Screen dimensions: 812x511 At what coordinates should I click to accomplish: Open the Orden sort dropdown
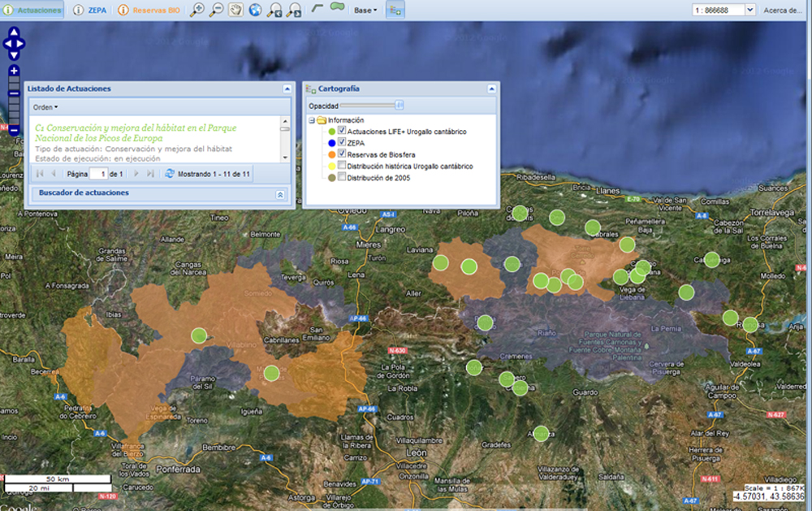point(45,106)
